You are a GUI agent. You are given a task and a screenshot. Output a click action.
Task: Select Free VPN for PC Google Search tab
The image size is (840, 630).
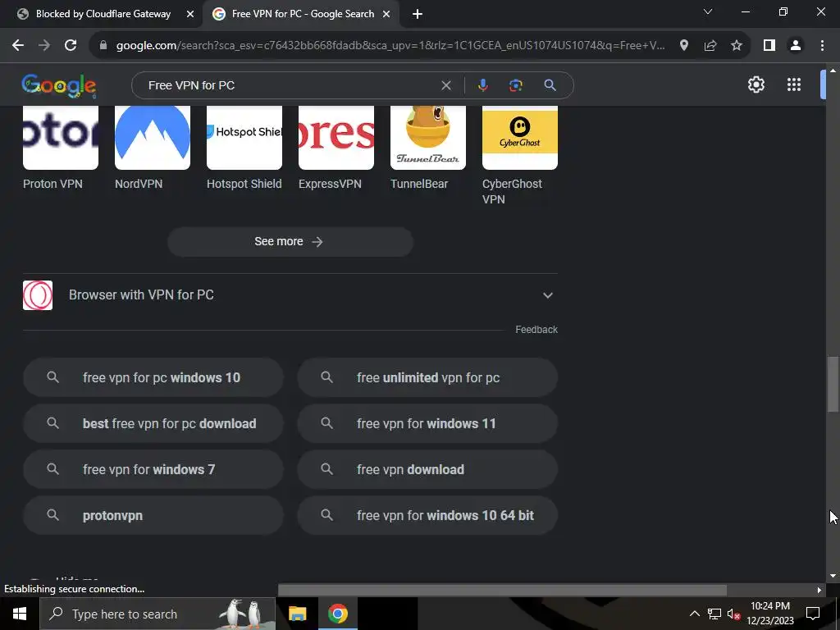point(303,15)
